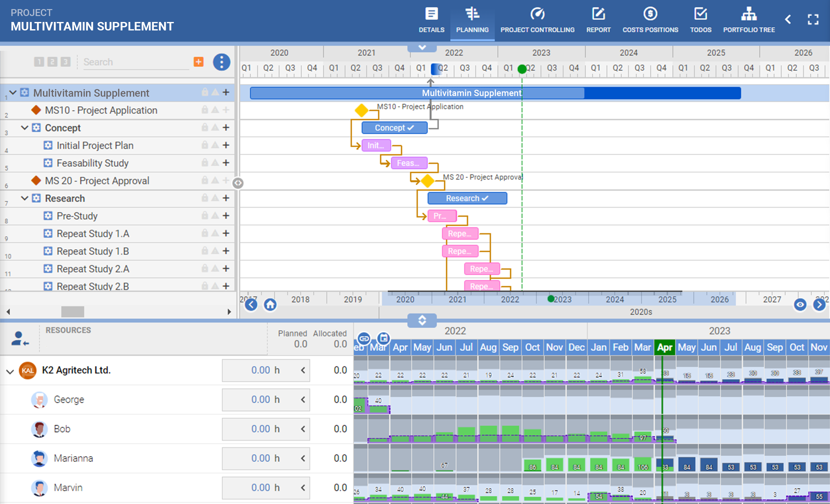
Task: Open Costs Positions tab
Action: [x=650, y=20]
